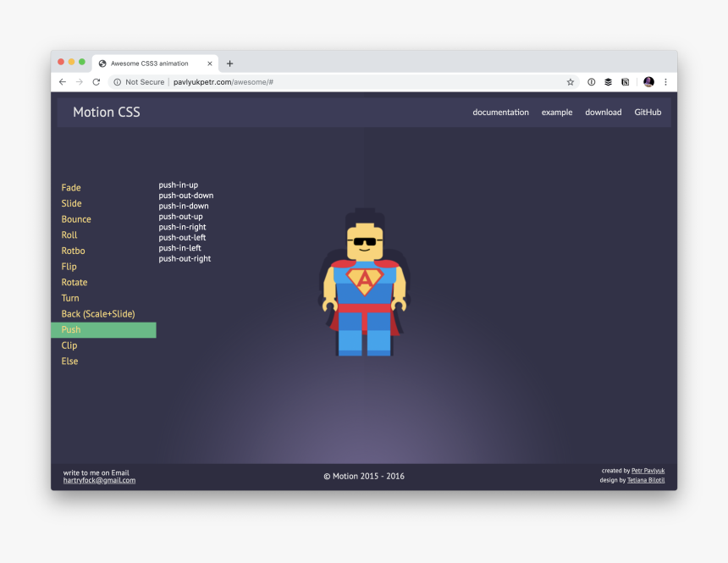Play the push-out-up animation

pos(180,217)
